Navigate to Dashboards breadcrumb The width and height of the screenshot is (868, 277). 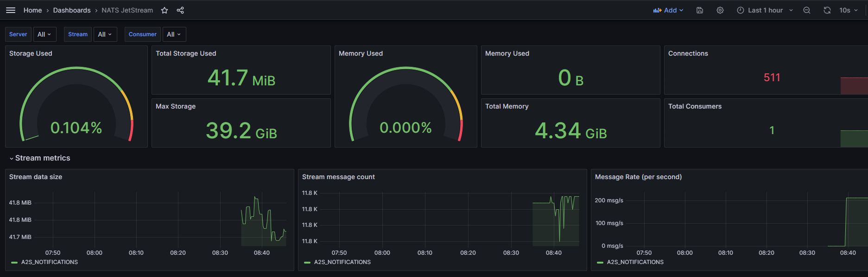click(72, 10)
